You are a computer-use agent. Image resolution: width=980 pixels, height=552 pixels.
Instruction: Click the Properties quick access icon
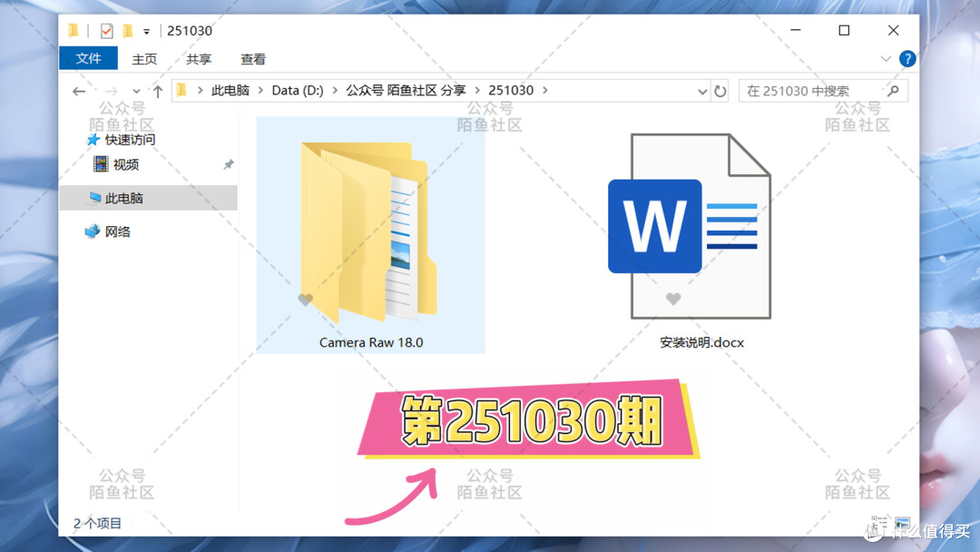tap(107, 31)
